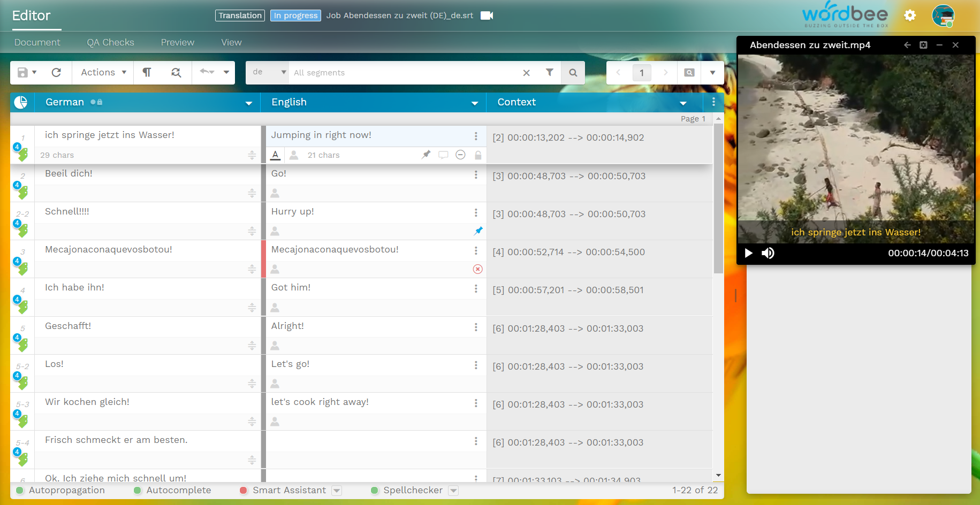The image size is (980, 505).
Task: Click the Translation label button
Action: (240, 16)
